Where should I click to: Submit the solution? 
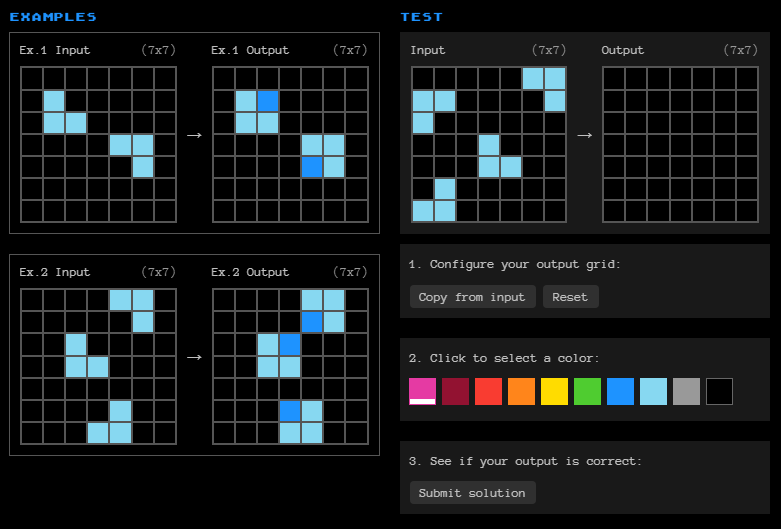tap(472, 493)
